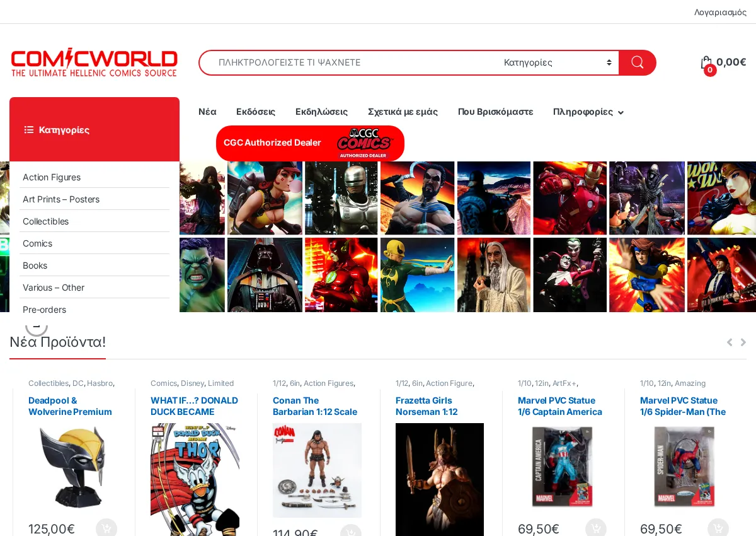Open Deadpool & Wolverine Premium product link

(x=70, y=406)
